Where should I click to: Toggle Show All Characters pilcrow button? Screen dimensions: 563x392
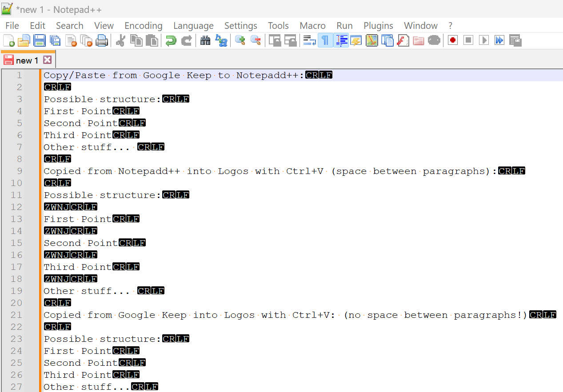[325, 41]
